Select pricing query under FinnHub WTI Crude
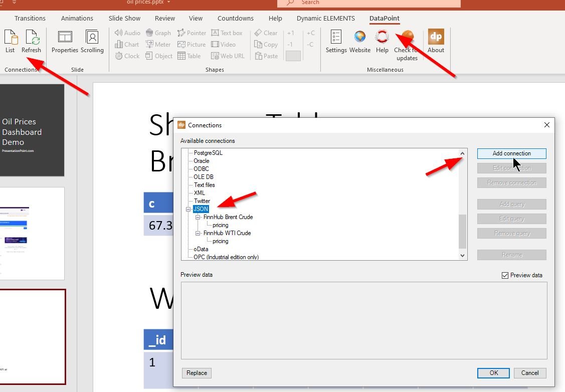565x392 pixels. [220, 241]
